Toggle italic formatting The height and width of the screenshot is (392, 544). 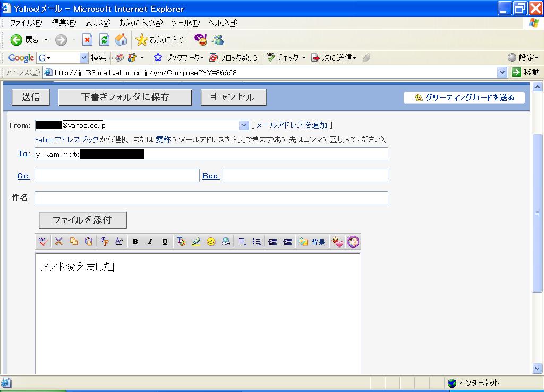click(150, 242)
